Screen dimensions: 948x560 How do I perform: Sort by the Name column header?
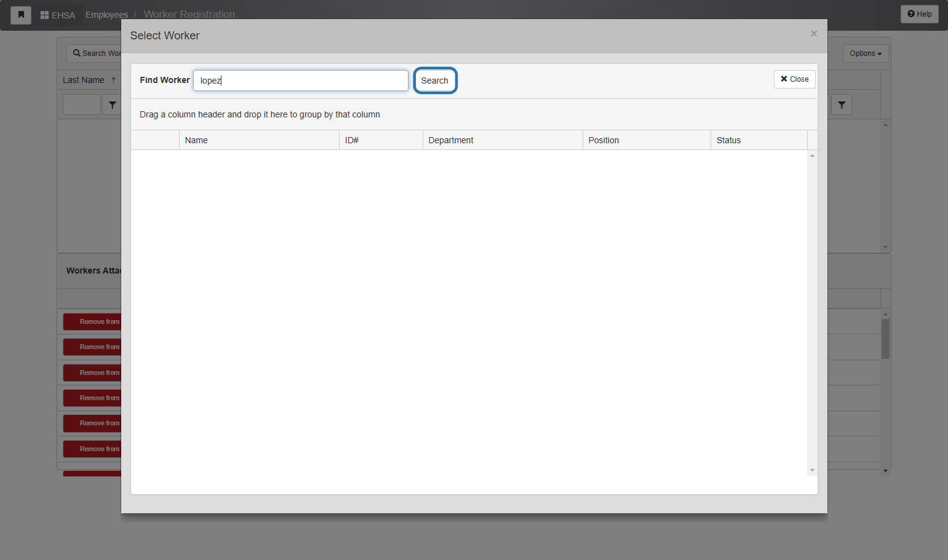[x=259, y=140]
